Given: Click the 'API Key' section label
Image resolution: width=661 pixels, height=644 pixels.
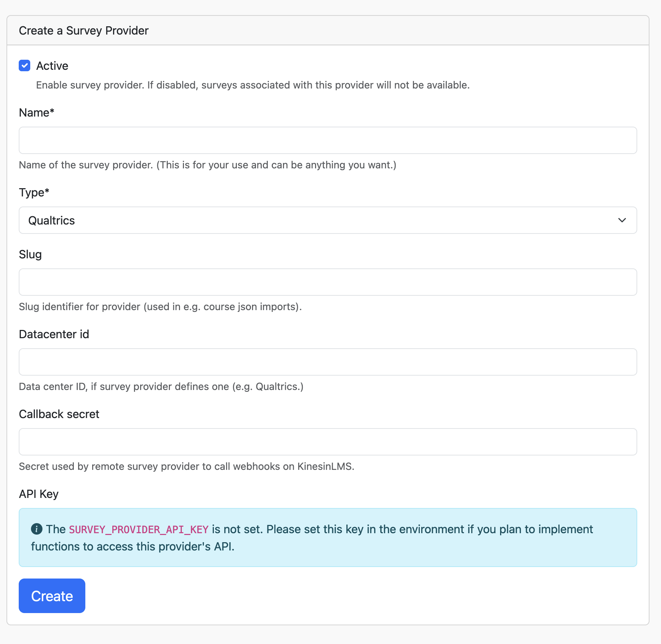Looking at the screenshot, I should pyautogui.click(x=39, y=494).
